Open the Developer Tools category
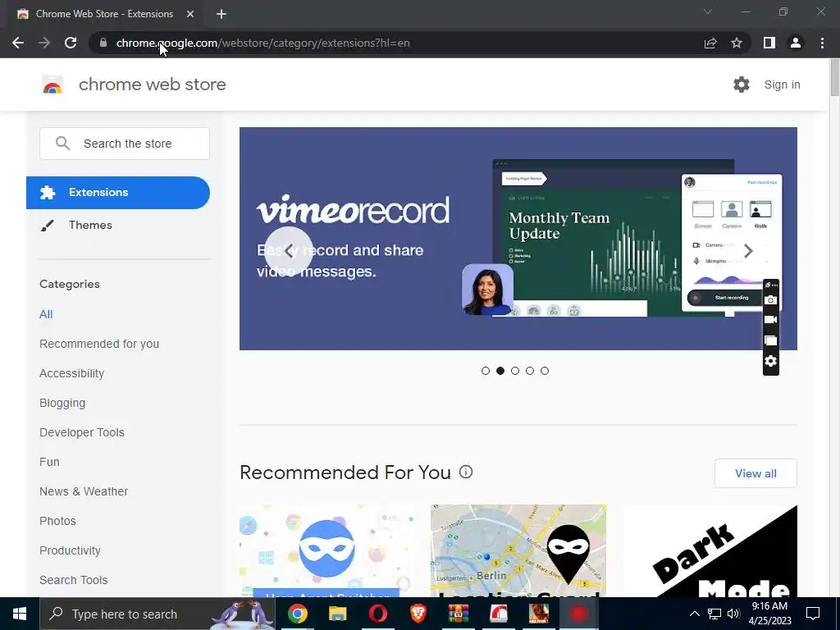Viewport: 840px width, 630px height. coord(82,432)
